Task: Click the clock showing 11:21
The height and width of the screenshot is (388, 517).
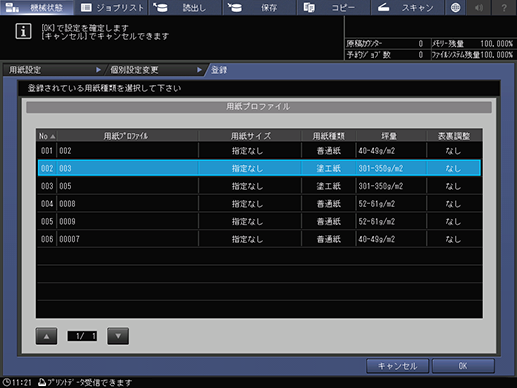Action: [x=17, y=383]
